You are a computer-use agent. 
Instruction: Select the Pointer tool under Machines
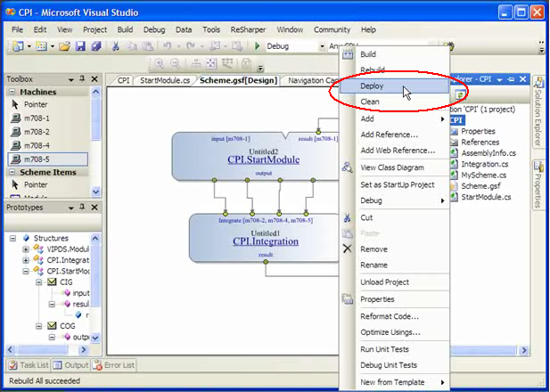pos(48,104)
